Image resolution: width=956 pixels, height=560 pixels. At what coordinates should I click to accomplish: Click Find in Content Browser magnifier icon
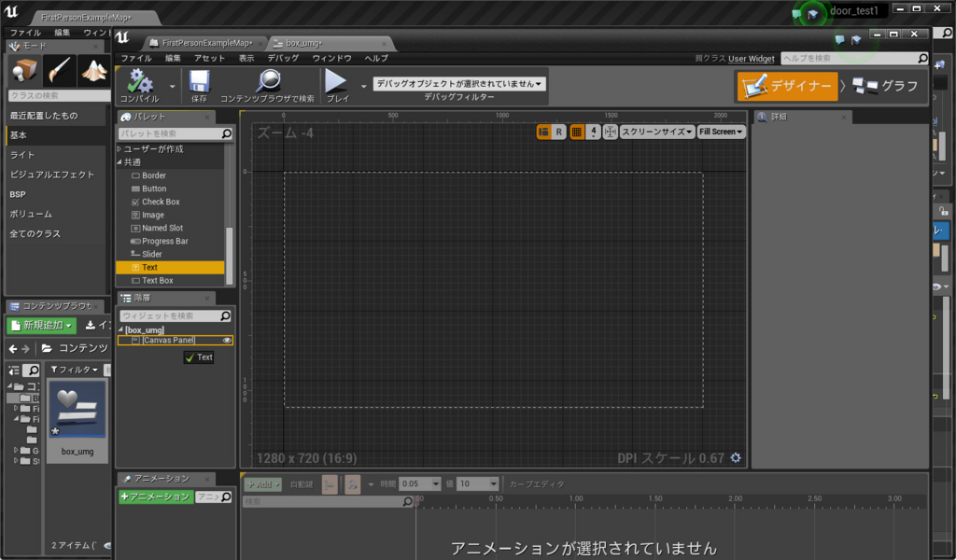[268, 81]
